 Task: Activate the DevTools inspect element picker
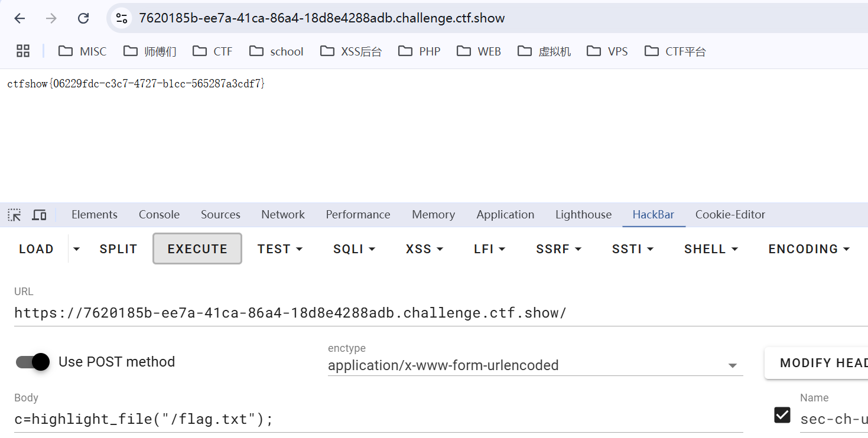pos(14,215)
